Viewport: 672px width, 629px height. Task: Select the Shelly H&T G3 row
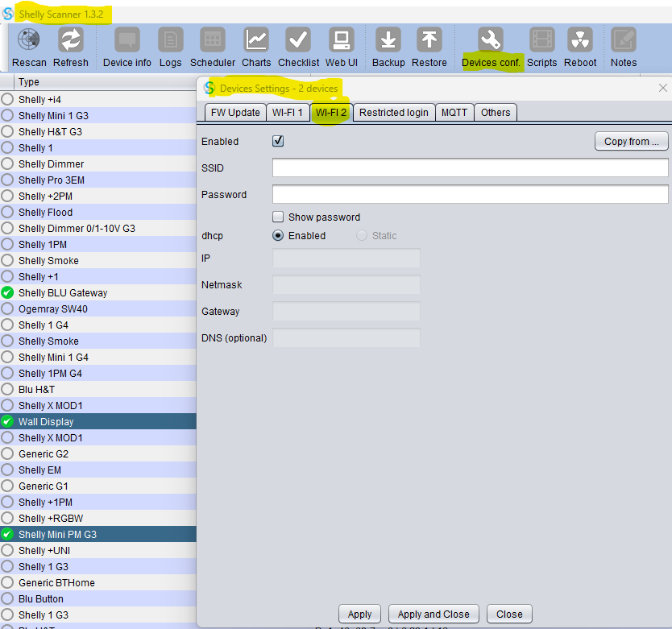[x=98, y=131]
